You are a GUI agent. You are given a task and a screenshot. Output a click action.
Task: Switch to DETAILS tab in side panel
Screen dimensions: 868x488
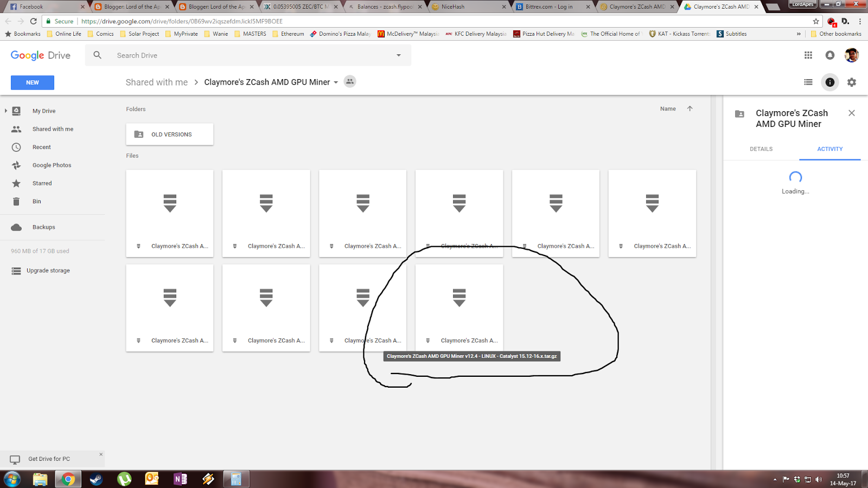pos(761,149)
